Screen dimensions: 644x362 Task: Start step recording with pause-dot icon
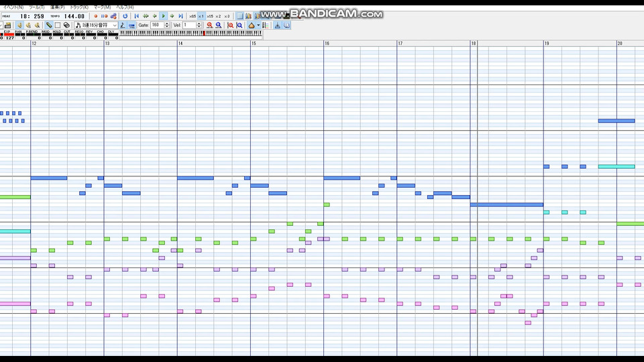[105, 16]
